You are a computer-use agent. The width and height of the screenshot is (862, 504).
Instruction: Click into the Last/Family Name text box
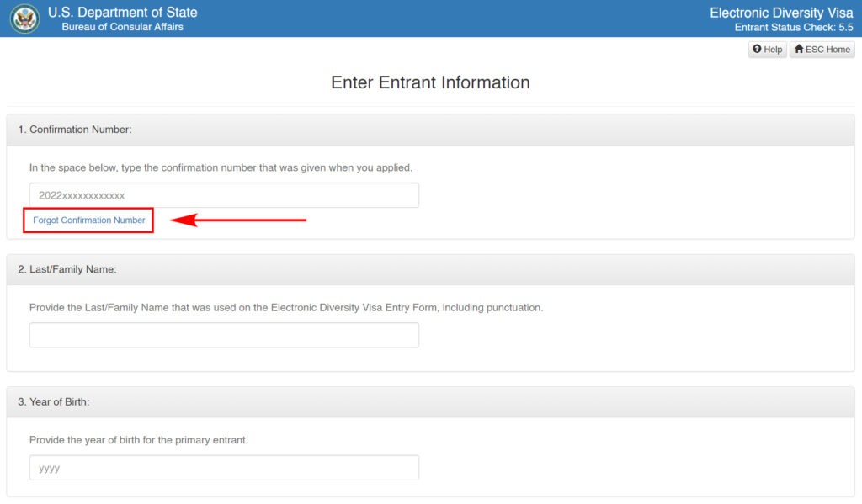[224, 335]
